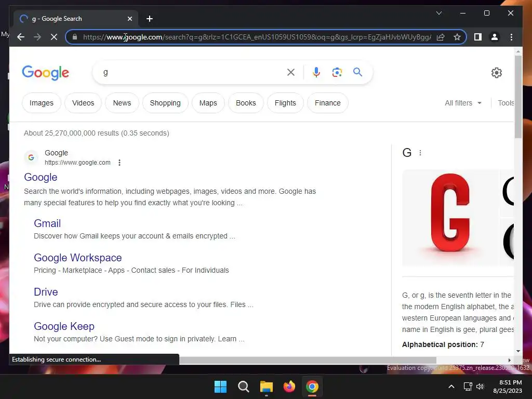The image size is (532, 399).
Task: Open Maps results
Action: click(208, 103)
